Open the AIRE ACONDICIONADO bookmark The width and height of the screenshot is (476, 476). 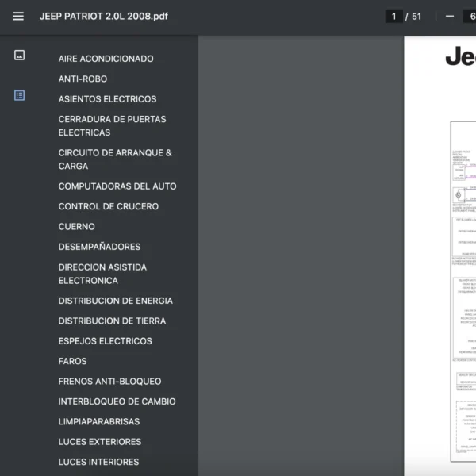coord(106,59)
